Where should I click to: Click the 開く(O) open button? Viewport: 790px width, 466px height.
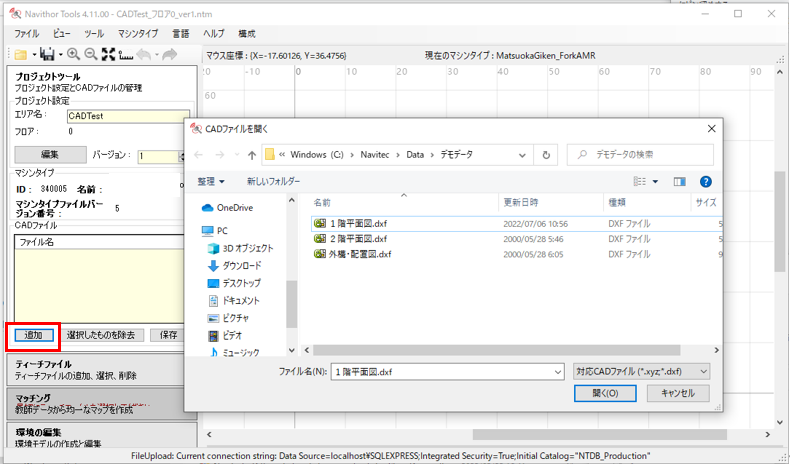click(606, 394)
